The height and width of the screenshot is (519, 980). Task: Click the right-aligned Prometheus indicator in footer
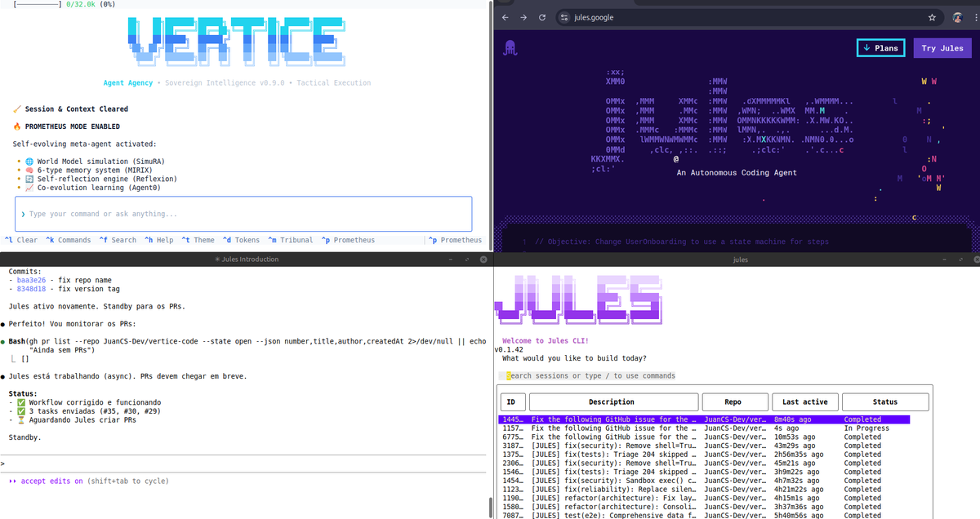(456, 240)
